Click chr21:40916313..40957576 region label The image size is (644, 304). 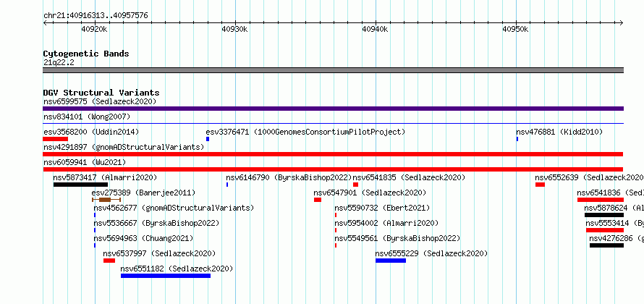point(96,16)
